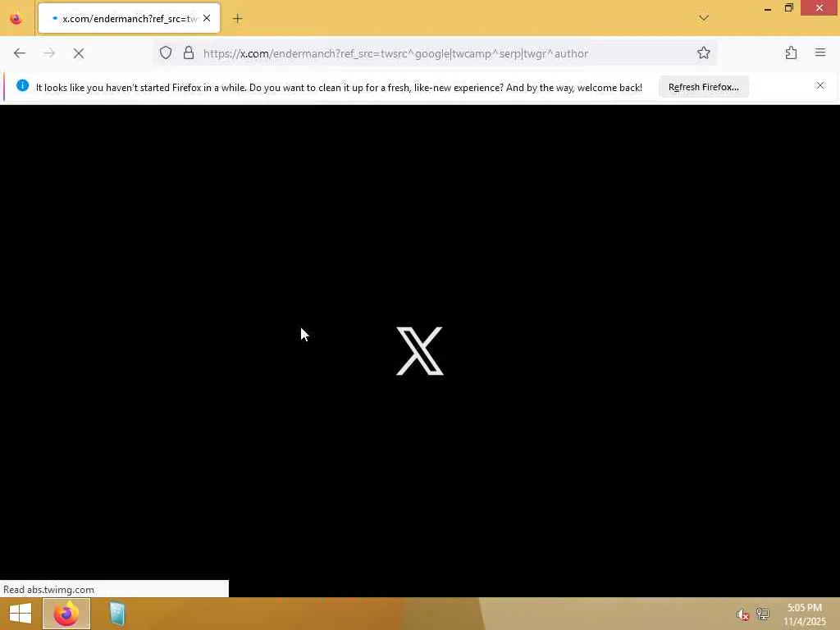Open the Firefox application menu
This screenshot has height=630, width=840.
(820, 52)
